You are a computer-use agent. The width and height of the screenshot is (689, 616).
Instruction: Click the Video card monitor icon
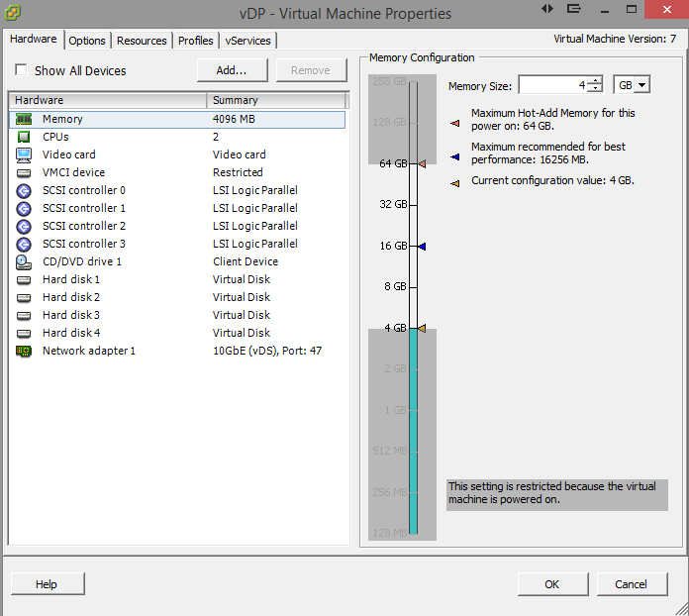pos(24,154)
